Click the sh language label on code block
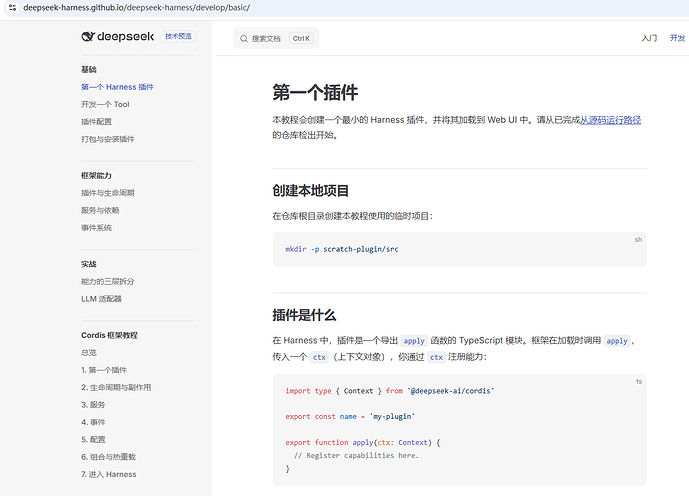The width and height of the screenshot is (689, 496). (x=638, y=239)
